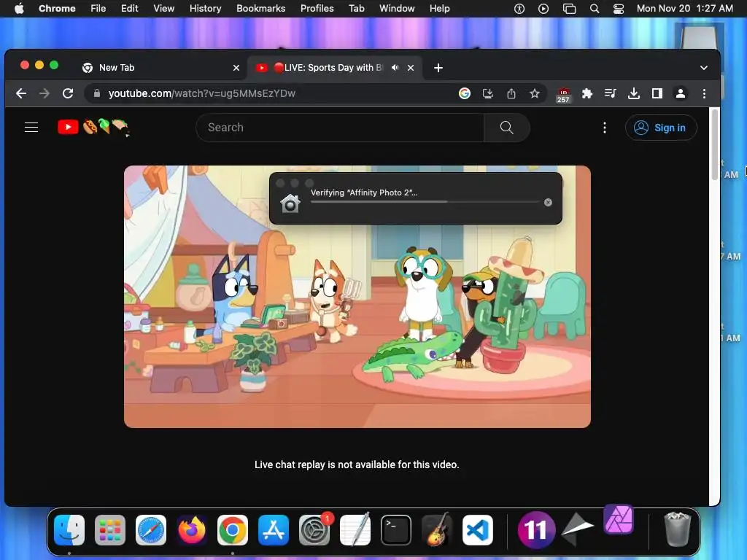
Task: Open YouTube settings three-dot menu
Action: tap(605, 127)
